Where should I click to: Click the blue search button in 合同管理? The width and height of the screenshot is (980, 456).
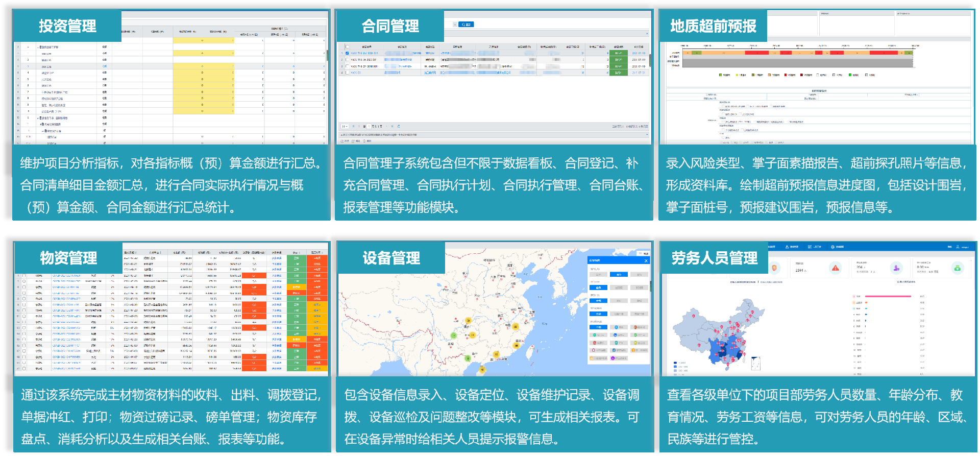(467, 25)
